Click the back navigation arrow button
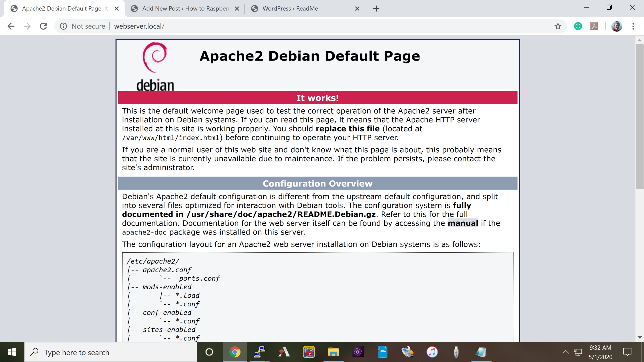The width and height of the screenshot is (644, 362). click(11, 26)
